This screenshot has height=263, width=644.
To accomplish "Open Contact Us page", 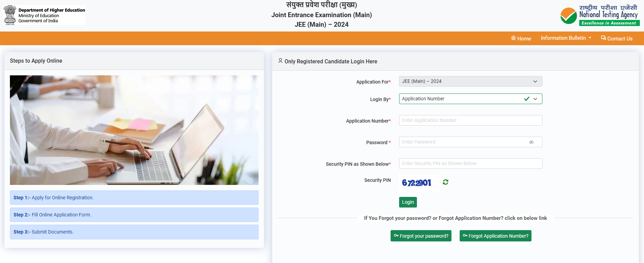I will click(619, 39).
